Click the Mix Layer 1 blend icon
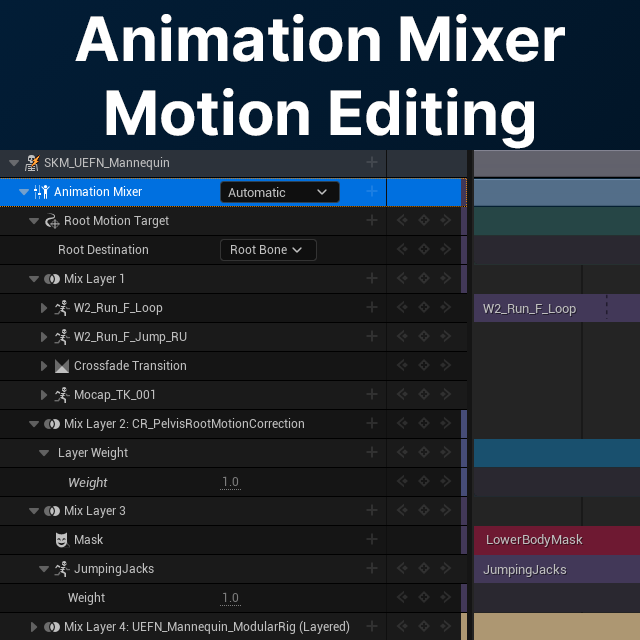 pos(52,279)
